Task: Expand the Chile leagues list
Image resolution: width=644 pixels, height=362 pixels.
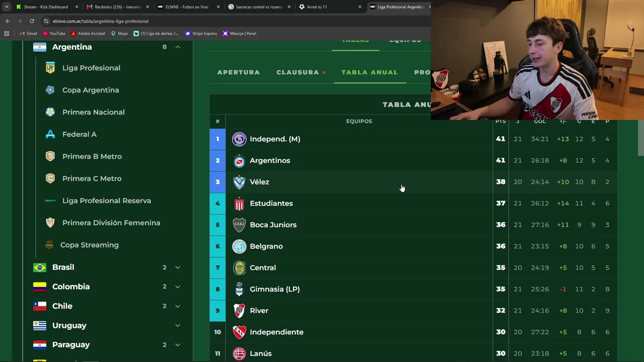Action: pos(178,306)
